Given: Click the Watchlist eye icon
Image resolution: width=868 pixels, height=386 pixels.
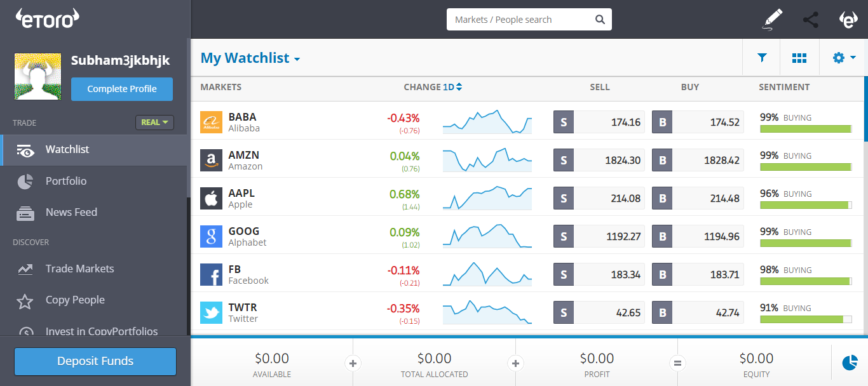Looking at the screenshot, I should click(25, 150).
